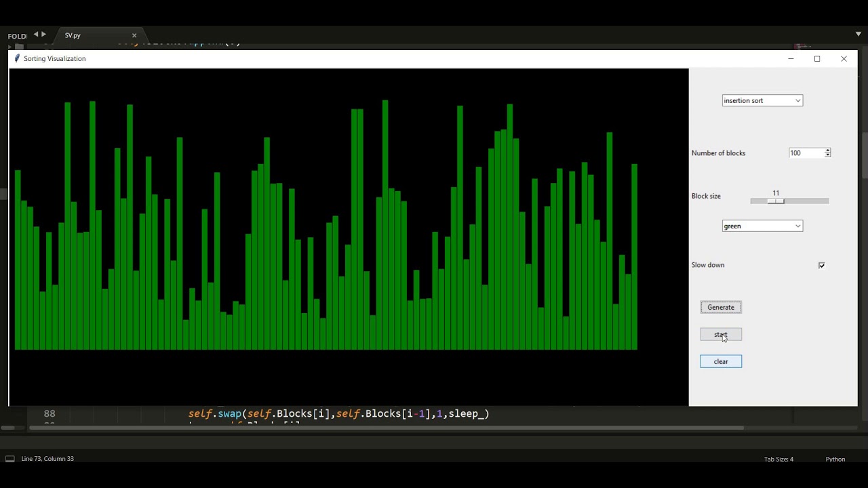Screen dimensions: 868x488
Task: Click the Block size slider handle
Action: point(776,201)
